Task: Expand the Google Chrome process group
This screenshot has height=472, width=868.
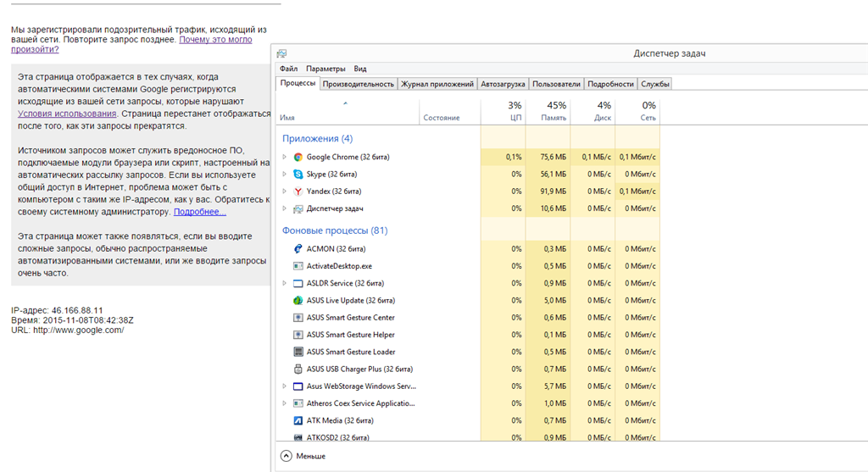Action: (x=285, y=157)
